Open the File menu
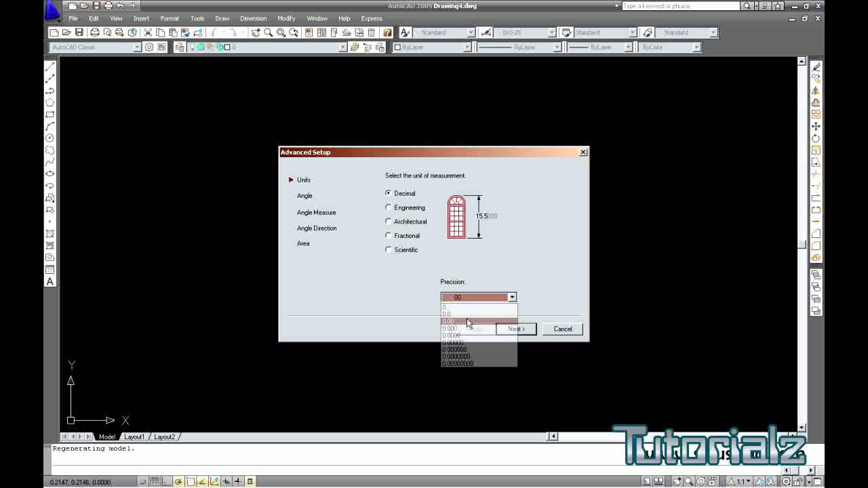This screenshot has width=868, height=488. [73, 18]
